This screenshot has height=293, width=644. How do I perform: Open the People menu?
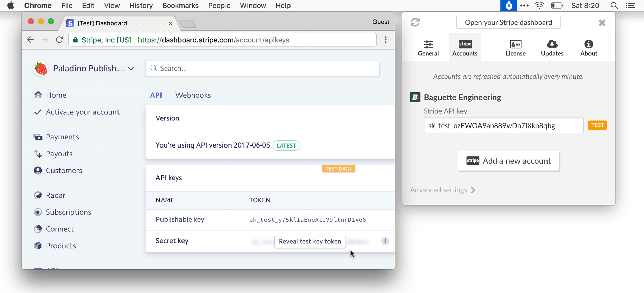(219, 6)
